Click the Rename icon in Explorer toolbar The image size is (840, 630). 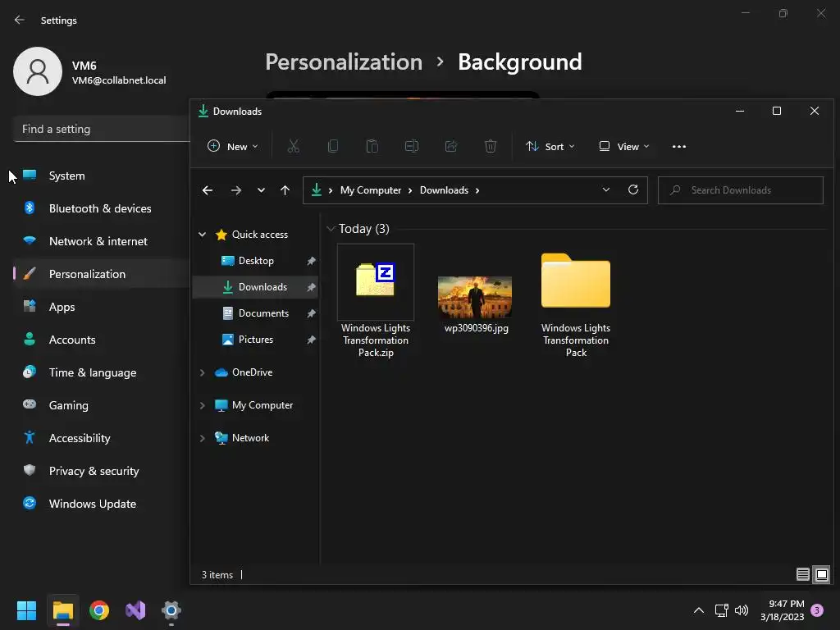[412, 146]
